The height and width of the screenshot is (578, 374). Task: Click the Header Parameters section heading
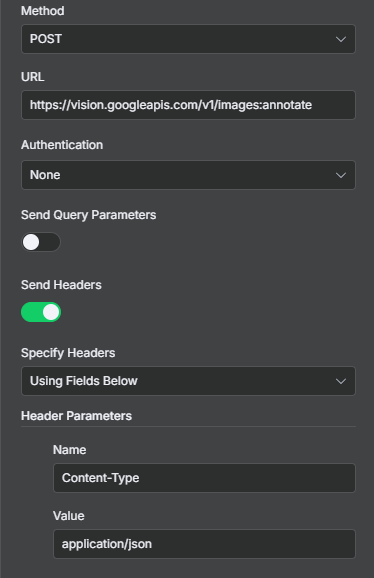click(x=76, y=416)
